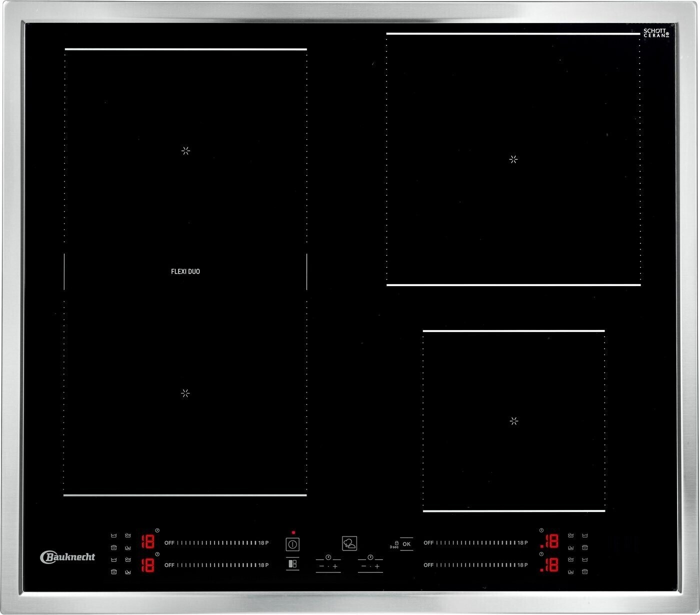The image size is (700, 615).
Task: Tap 18 P boost on upper-right slider
Action: tap(522, 543)
